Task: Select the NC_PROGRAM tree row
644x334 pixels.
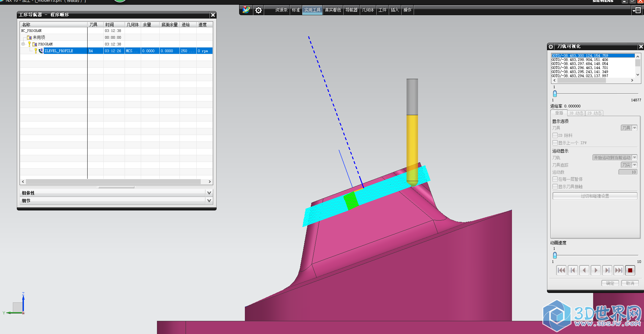Action: 116,31
